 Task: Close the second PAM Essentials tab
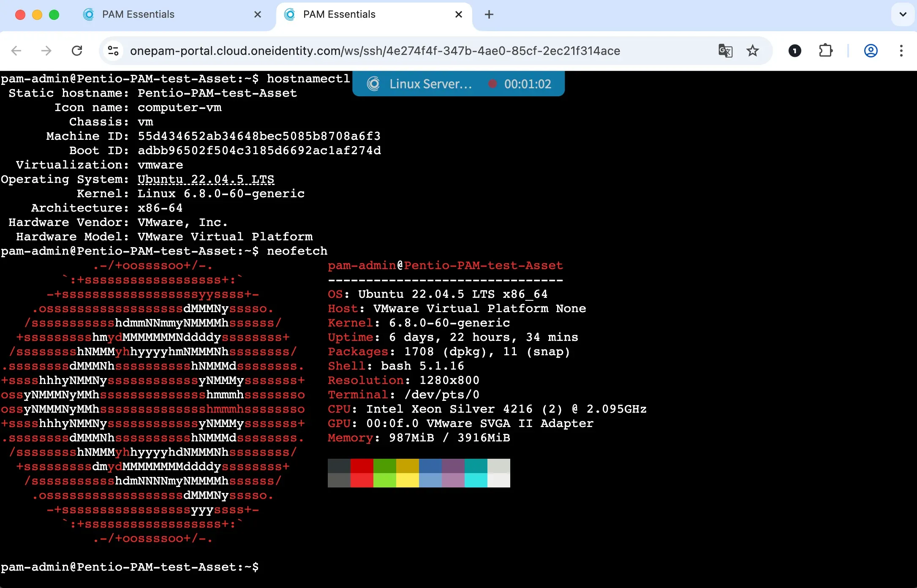click(x=459, y=14)
